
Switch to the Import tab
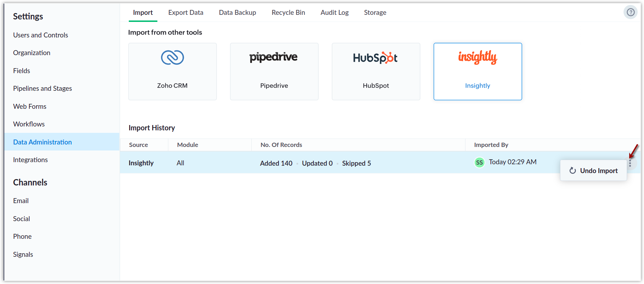143,12
